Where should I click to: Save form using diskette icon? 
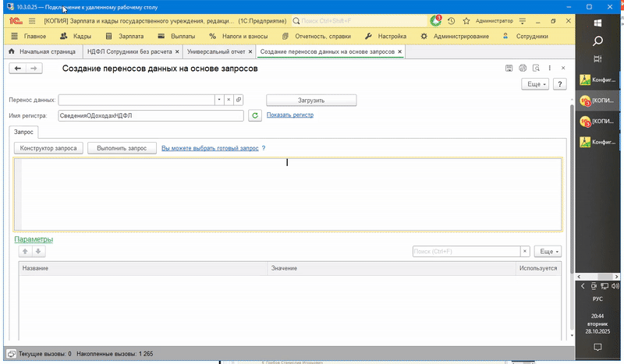tap(509, 68)
